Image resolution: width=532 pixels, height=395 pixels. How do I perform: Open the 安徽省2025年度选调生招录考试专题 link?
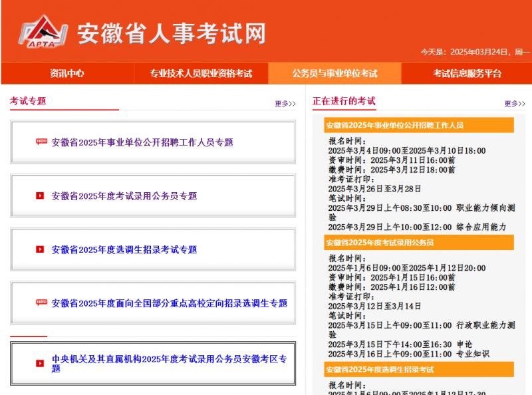coord(124,250)
